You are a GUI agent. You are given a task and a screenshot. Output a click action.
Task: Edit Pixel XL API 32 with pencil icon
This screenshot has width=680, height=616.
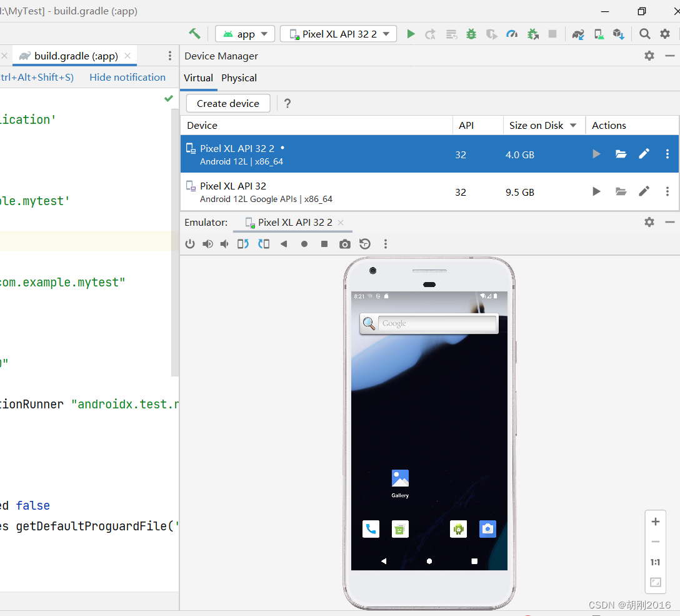point(644,192)
